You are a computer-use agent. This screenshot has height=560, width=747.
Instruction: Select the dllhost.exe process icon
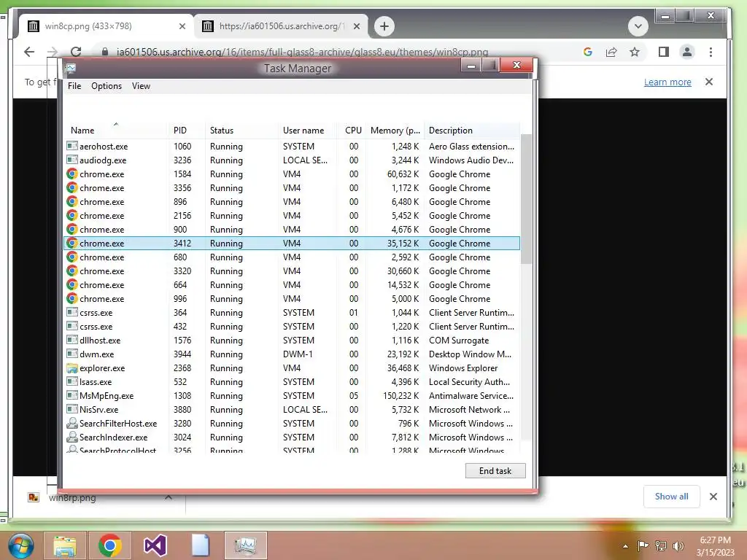click(72, 340)
